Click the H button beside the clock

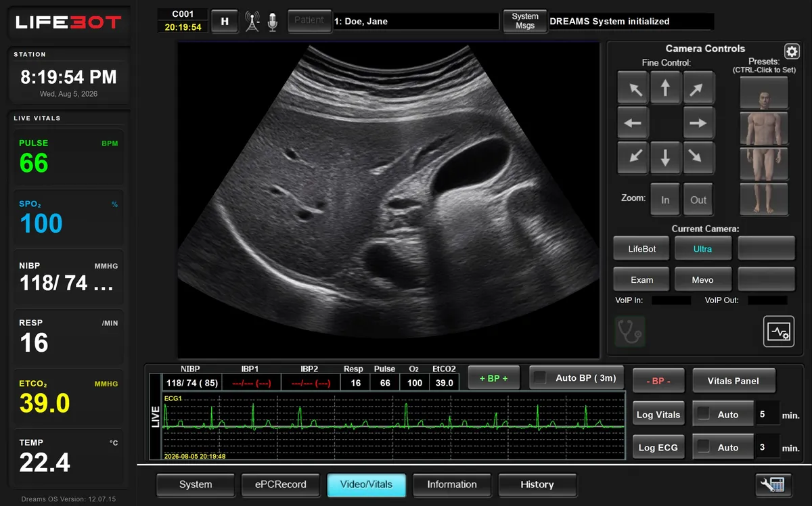pos(225,21)
